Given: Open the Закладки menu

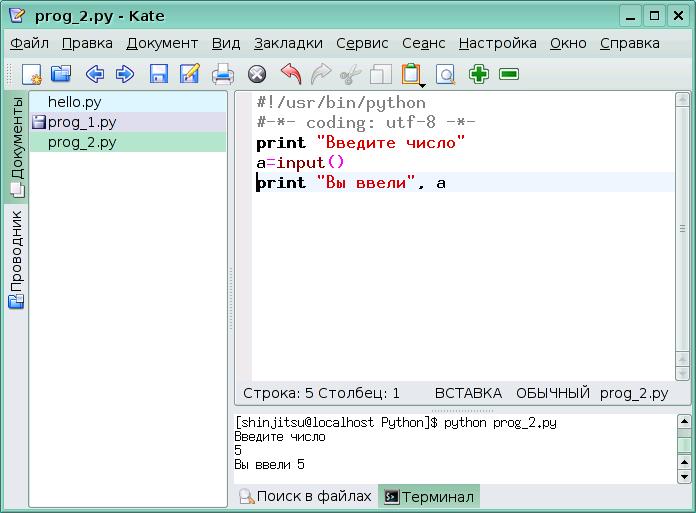Looking at the screenshot, I should point(288,43).
